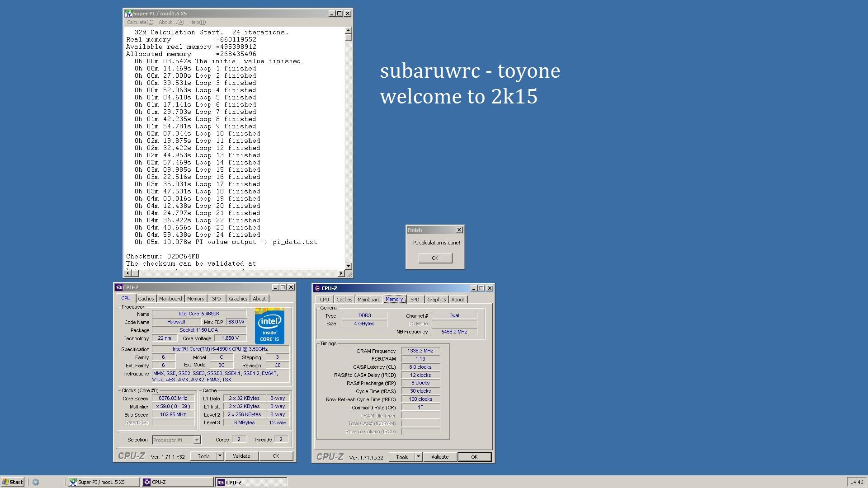
Task: Click Validate in left CPU-Z
Action: [241, 456]
